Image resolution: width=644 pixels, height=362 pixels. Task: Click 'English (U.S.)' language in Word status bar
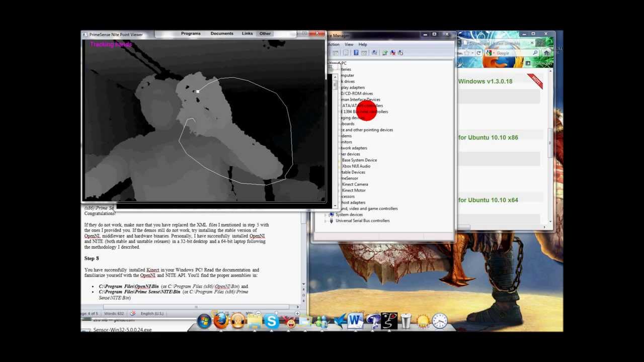tap(152, 313)
